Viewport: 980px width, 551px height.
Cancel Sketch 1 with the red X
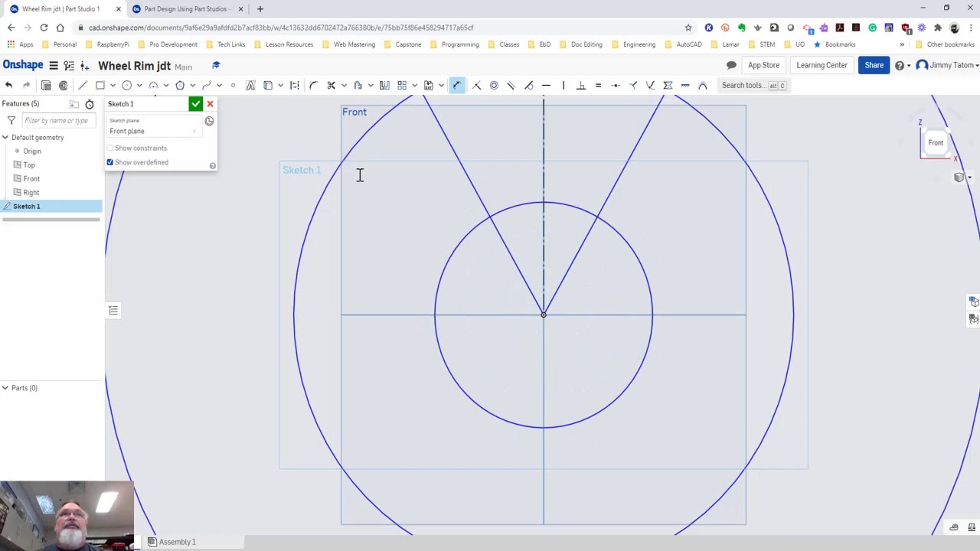point(210,103)
